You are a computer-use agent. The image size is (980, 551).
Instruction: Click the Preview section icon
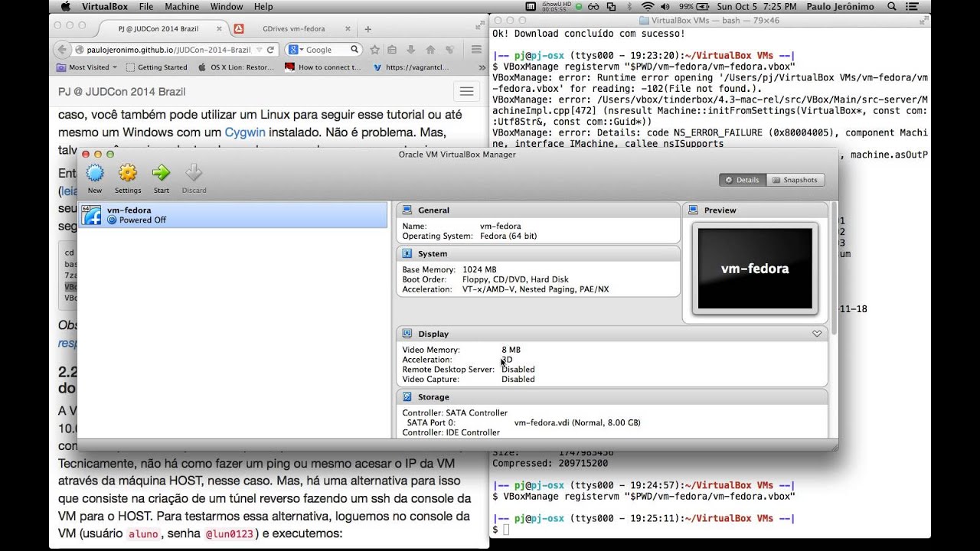coord(694,210)
